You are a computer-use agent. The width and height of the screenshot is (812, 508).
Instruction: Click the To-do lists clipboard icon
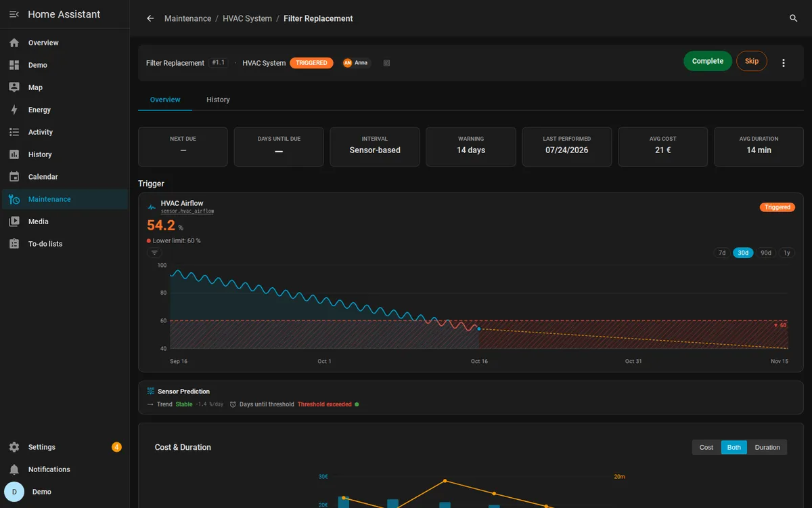tap(14, 244)
